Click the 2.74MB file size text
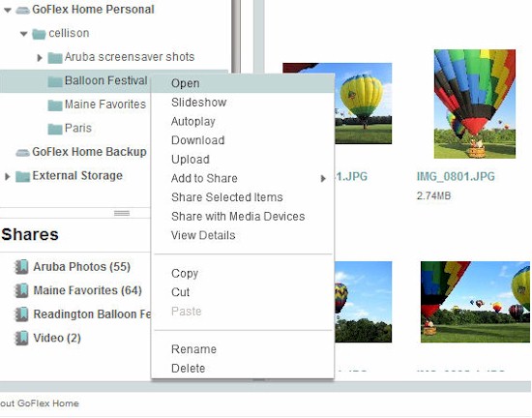532x418 pixels. pos(433,195)
